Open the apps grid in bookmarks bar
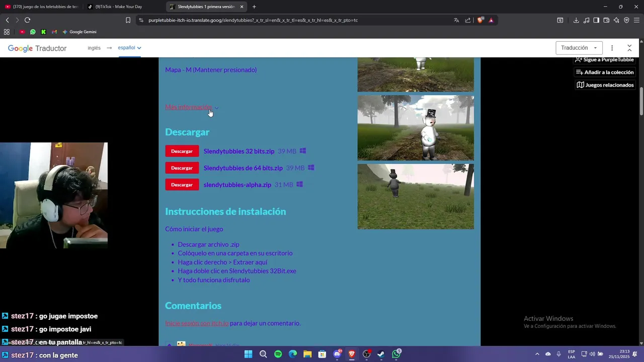Screen dimensions: 644x362 (7, 32)
